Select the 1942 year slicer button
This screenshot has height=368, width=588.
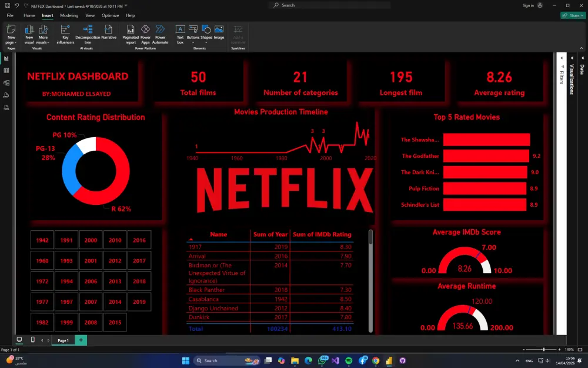[x=42, y=240]
